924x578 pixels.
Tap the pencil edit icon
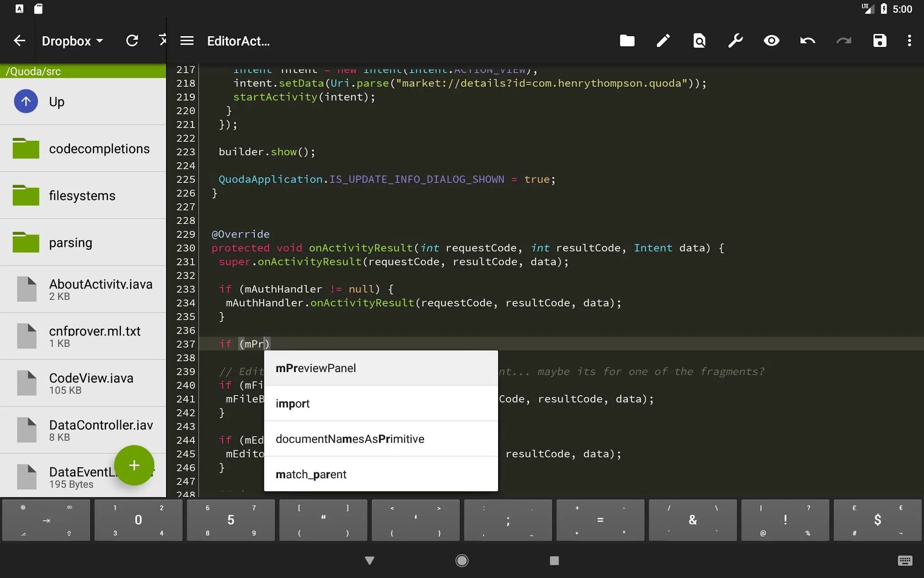coord(663,41)
